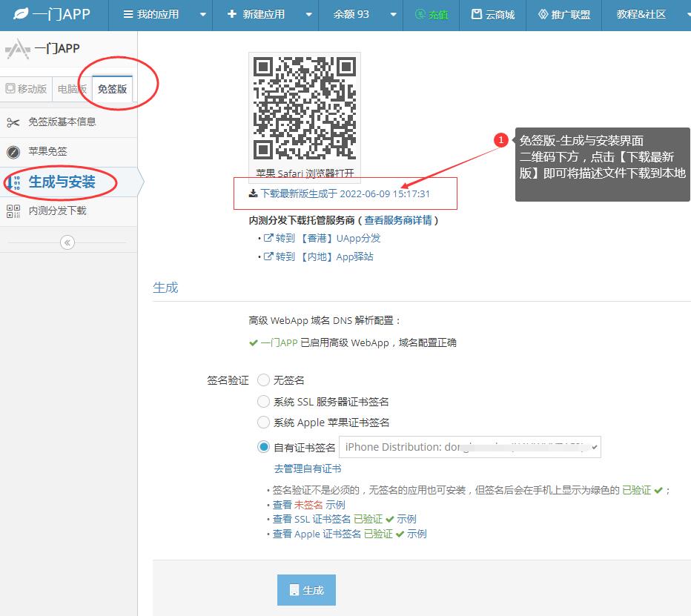Select 系统 Apple 苹果证书签名 radio option
691x616 pixels.
263,423
